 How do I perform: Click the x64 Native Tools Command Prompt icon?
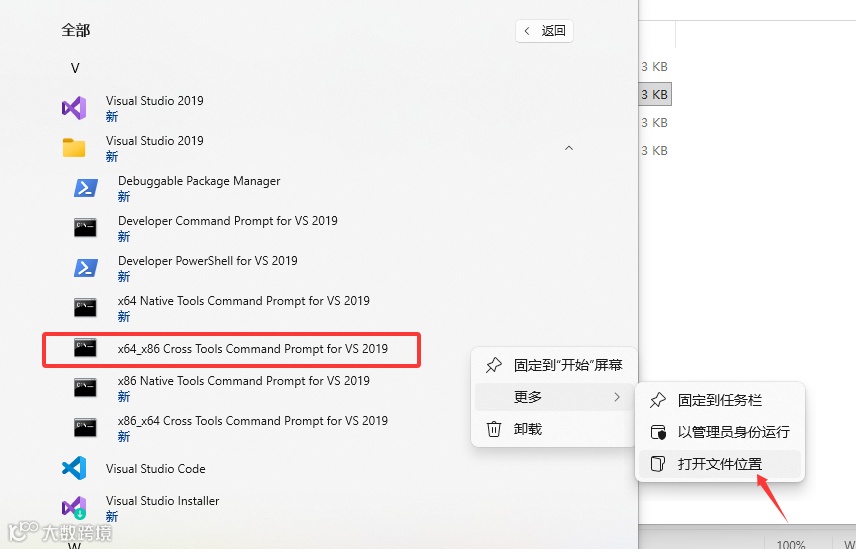[85, 307]
